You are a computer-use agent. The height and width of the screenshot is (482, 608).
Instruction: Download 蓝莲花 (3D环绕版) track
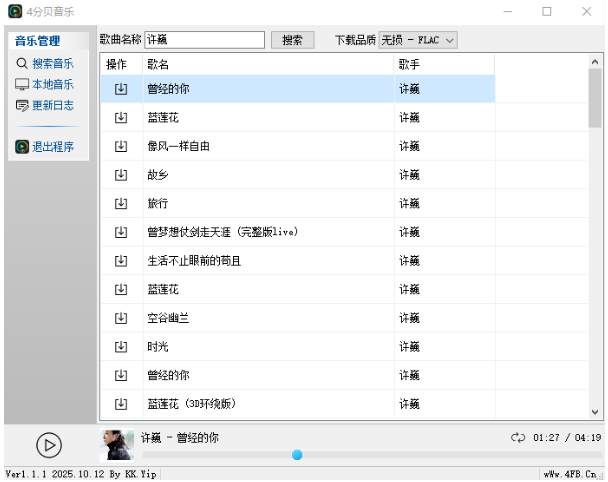pos(121,404)
